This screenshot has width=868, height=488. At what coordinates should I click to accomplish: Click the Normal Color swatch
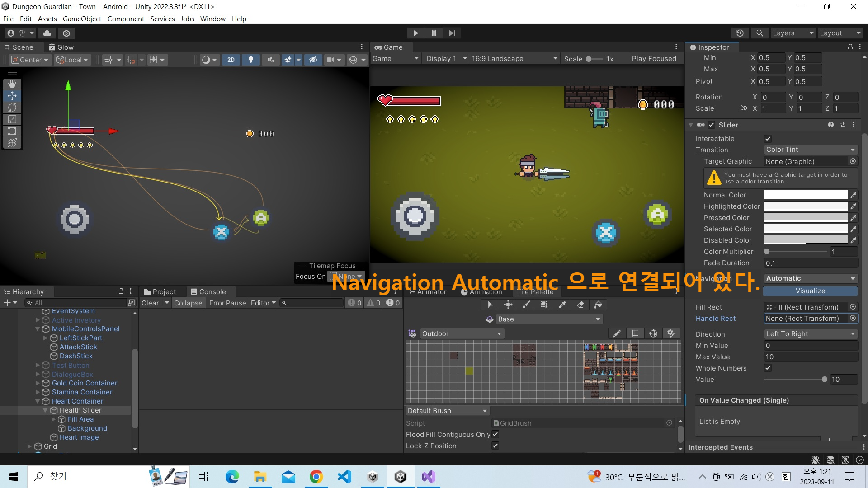tap(806, 195)
